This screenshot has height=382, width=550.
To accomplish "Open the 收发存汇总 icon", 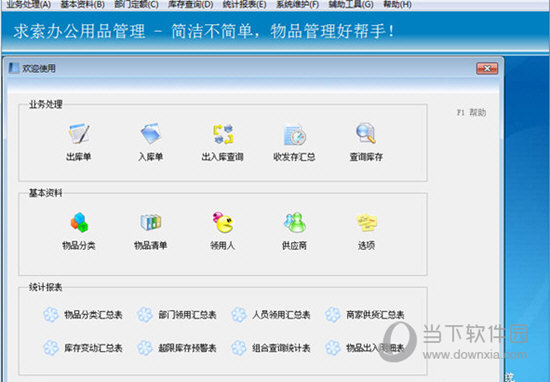I will pyautogui.click(x=294, y=134).
